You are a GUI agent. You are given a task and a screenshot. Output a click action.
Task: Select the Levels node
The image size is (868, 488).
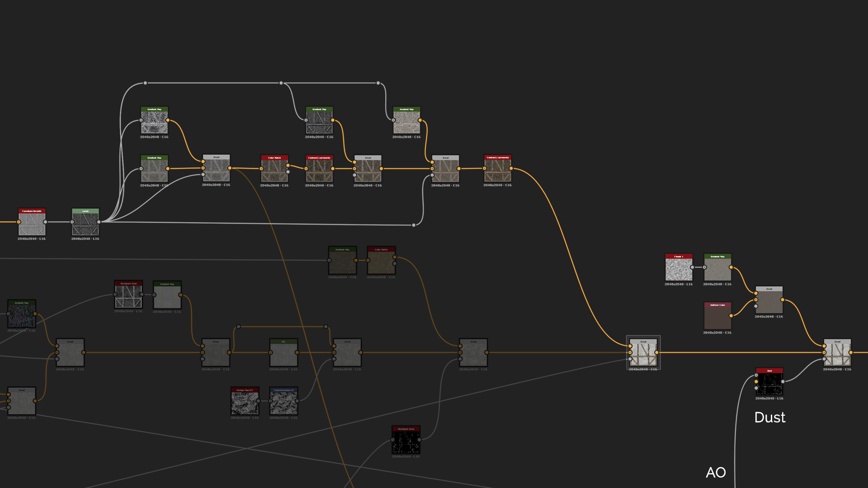(85, 223)
